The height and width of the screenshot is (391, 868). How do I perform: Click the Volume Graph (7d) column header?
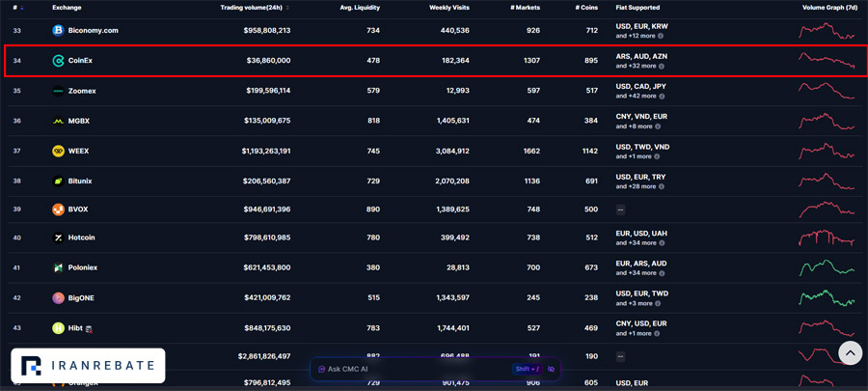[831, 8]
